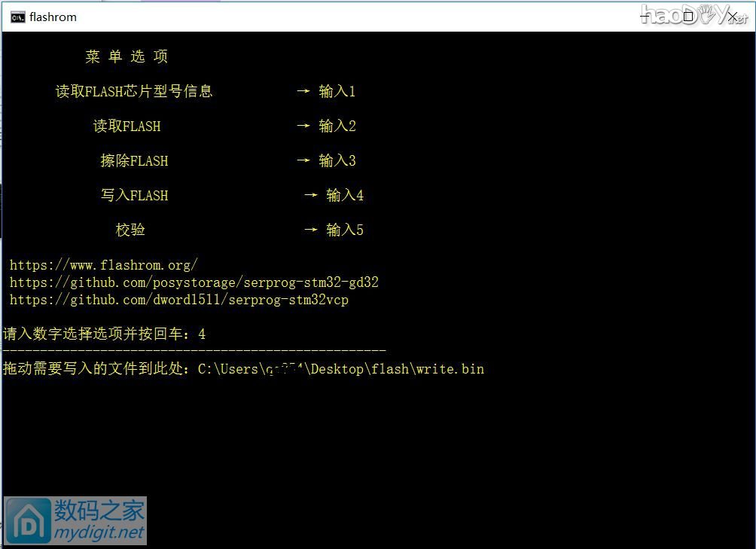Click the write.bin file path input

point(341,369)
